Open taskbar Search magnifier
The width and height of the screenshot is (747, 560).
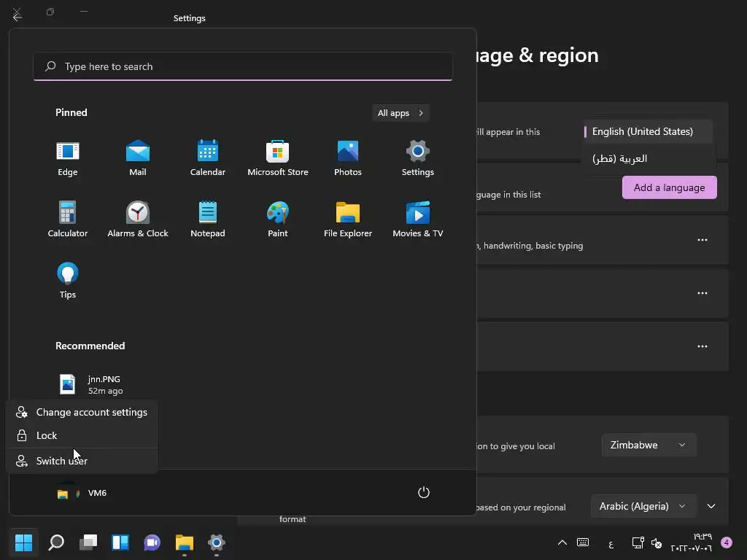(56, 542)
